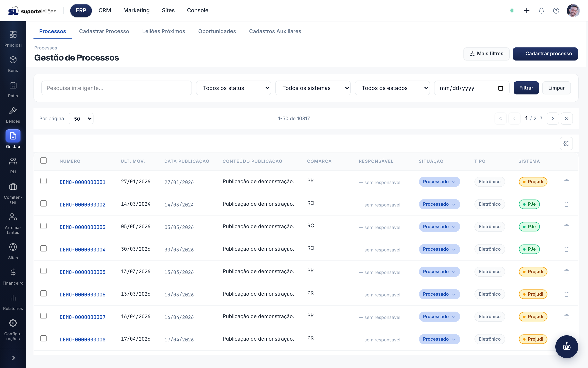Switch to the CRM module

(105, 10)
